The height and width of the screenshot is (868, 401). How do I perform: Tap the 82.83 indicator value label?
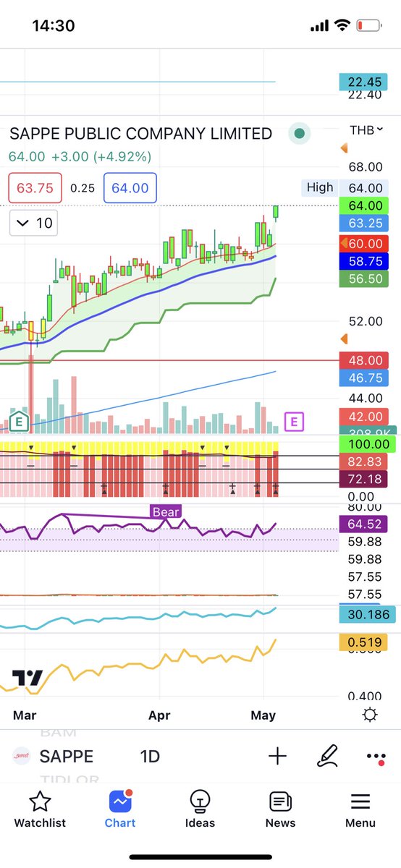point(364,461)
